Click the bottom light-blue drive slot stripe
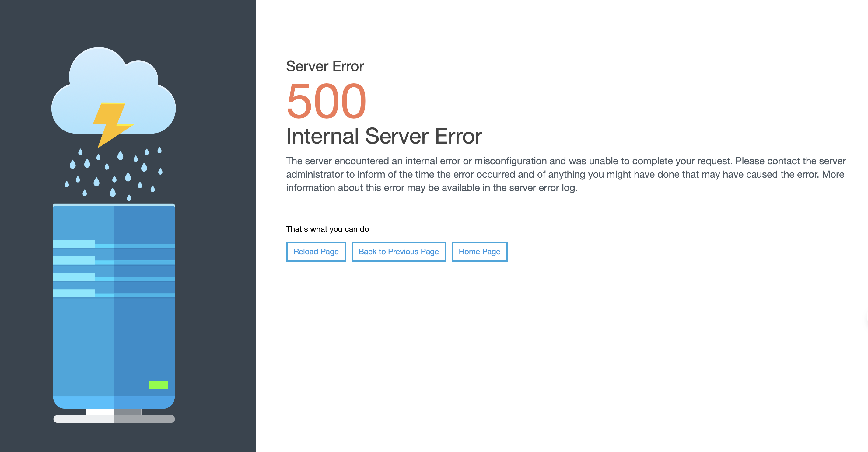Image resolution: width=868 pixels, height=452 pixels. pyautogui.click(x=74, y=293)
